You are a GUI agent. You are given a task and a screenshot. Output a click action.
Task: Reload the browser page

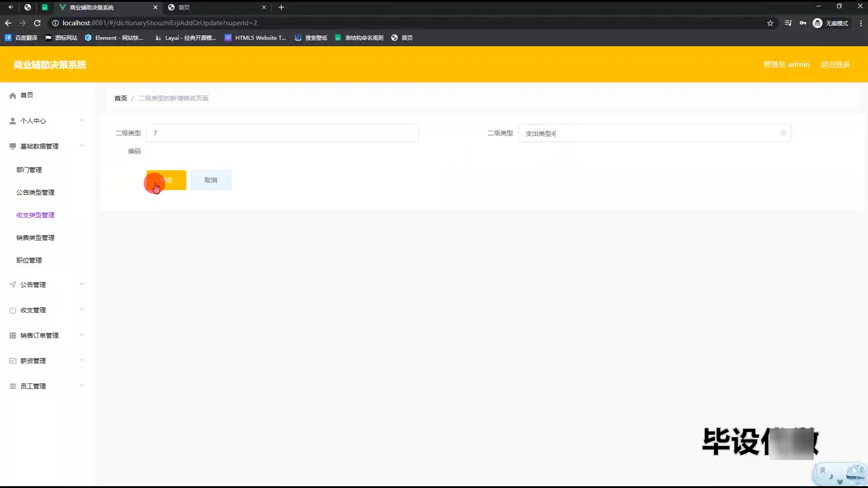[38, 23]
